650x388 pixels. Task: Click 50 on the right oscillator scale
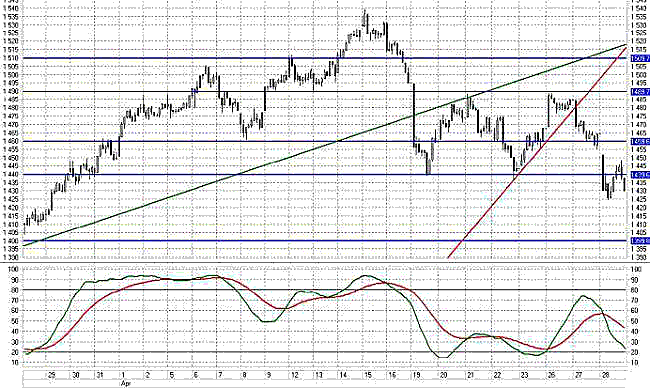tap(634, 321)
